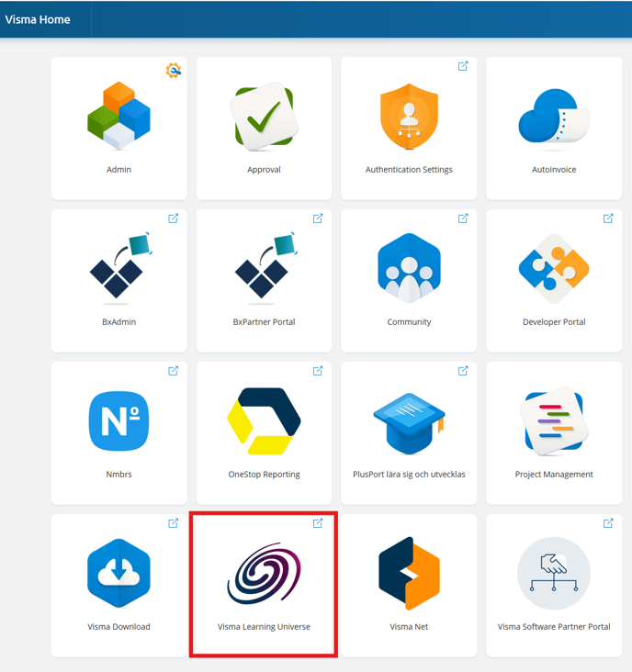Click external link icon on PlusPort tile
Image resolution: width=632 pixels, height=672 pixels.
click(x=463, y=371)
